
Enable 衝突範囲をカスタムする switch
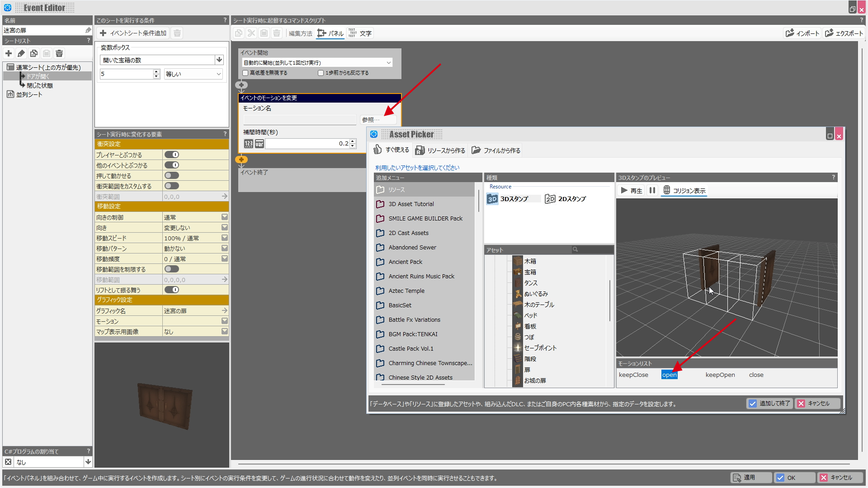tap(172, 186)
